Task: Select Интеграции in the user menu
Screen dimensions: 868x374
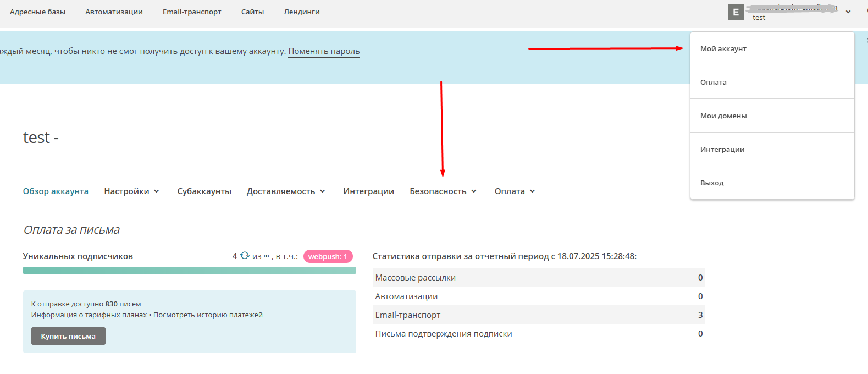Action: point(722,150)
